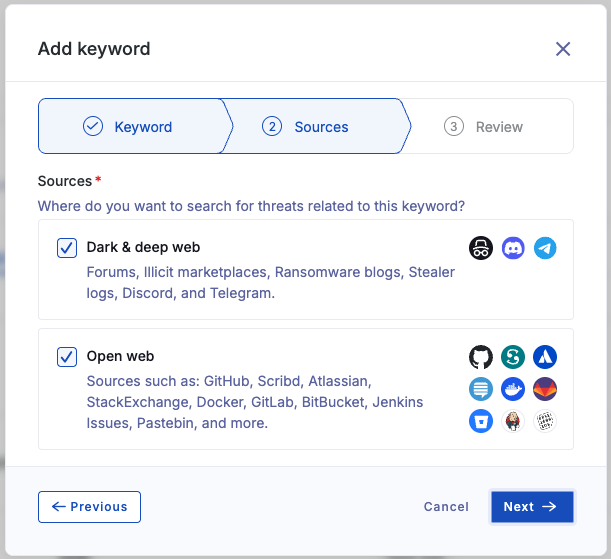
Task: Proceed with the Next button
Action: pos(532,507)
